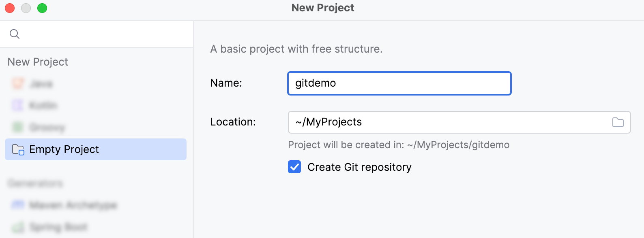Select Spring Boot under Generators
The image size is (644, 238).
tap(58, 227)
